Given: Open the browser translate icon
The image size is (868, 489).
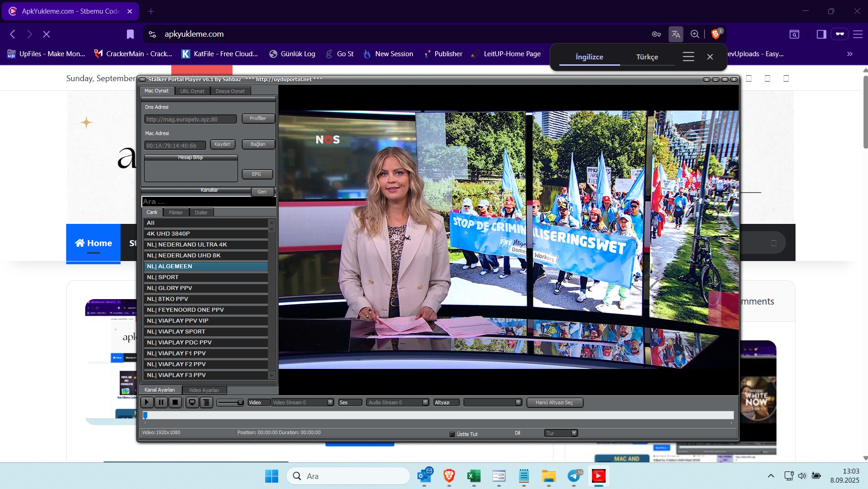Looking at the screenshot, I should [675, 34].
